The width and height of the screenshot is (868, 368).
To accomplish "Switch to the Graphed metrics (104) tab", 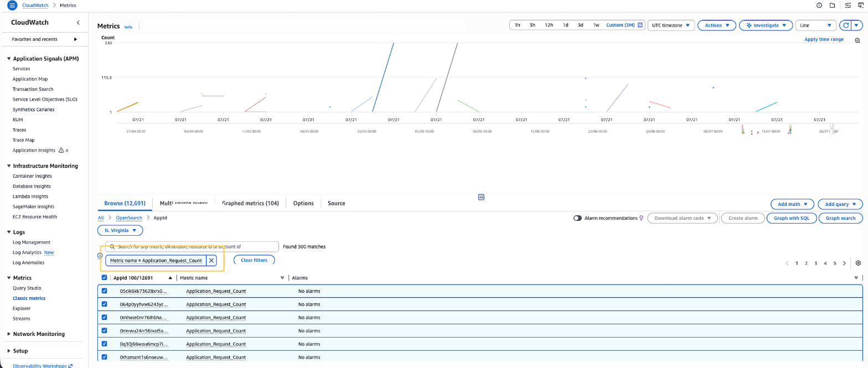I will point(250,203).
